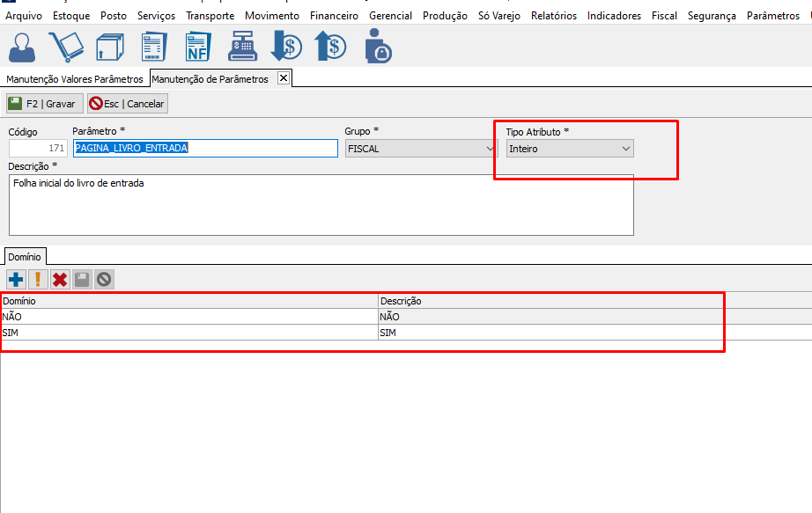Click the Descrição text area

click(x=321, y=204)
